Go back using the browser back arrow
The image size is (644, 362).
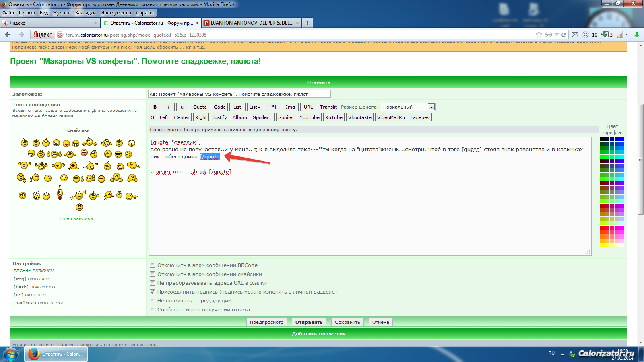(x=7, y=35)
